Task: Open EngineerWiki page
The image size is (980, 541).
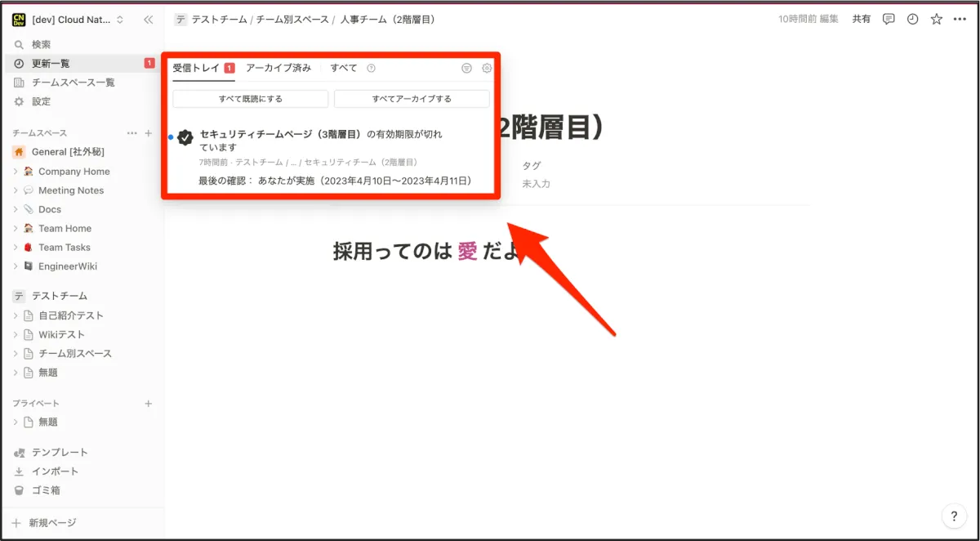Action: (x=68, y=266)
